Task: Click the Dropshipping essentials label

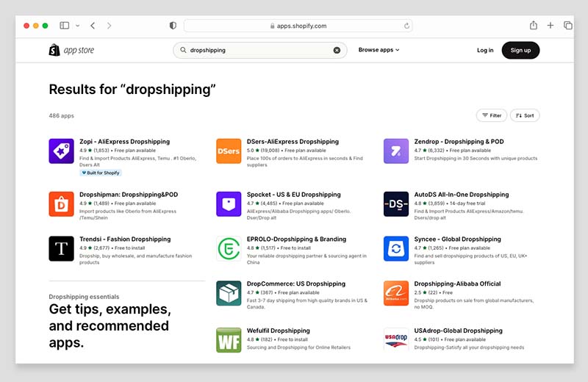Action: (x=84, y=297)
